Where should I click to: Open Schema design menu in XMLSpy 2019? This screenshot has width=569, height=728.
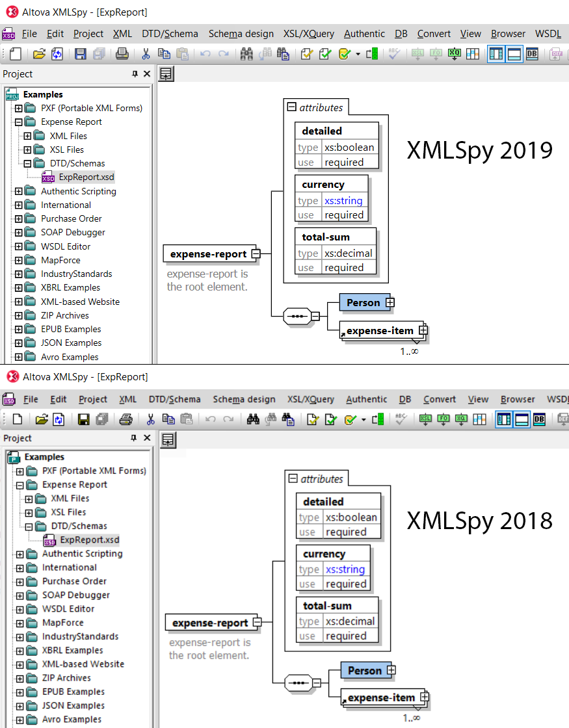pos(241,34)
